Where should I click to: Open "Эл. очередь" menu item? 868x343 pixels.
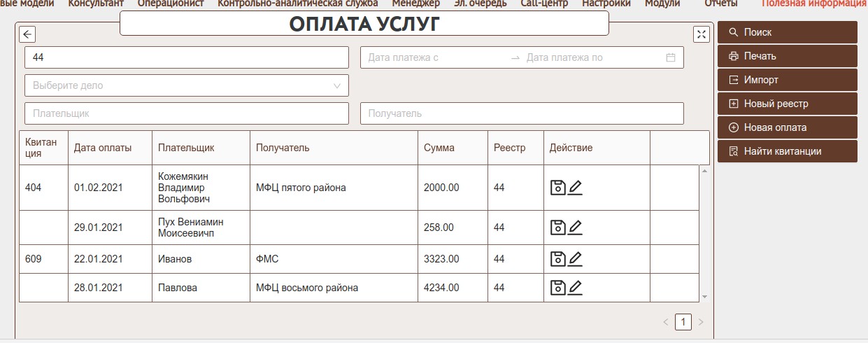[480, 3]
